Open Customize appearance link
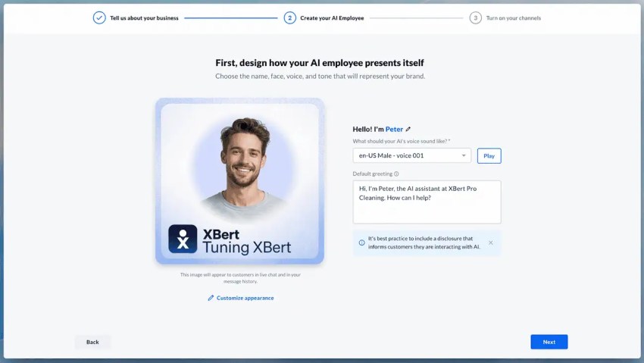Screen dimensions: 644x363 [x=241, y=298]
